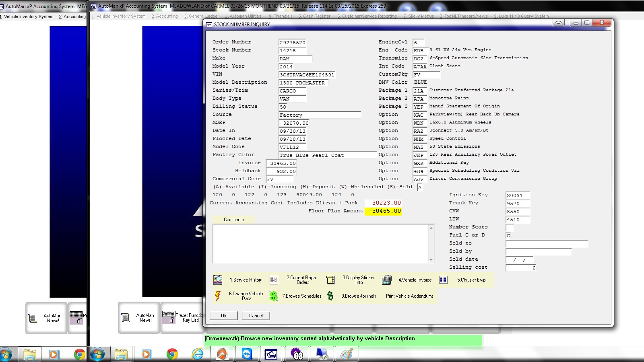Open Browse Schedules
Image resolution: width=644 pixels, height=362 pixels.
point(301,296)
